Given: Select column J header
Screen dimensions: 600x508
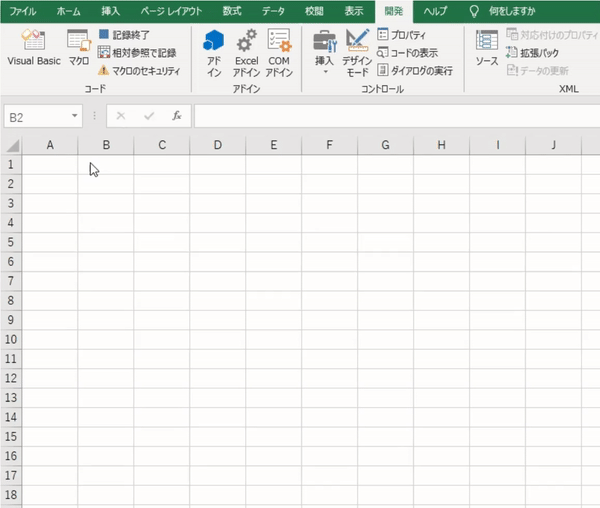Looking at the screenshot, I should (553, 145).
